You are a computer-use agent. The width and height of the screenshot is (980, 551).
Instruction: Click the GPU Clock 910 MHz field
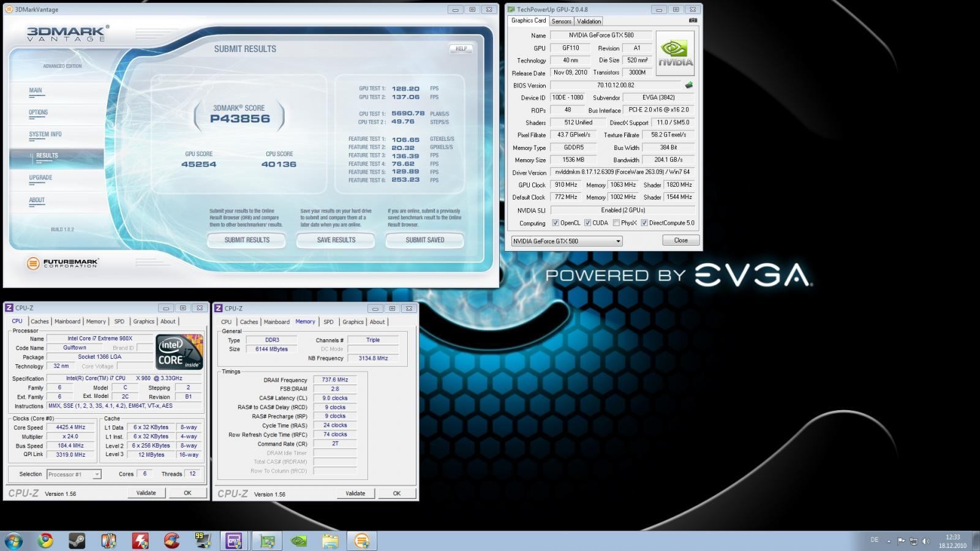coord(565,185)
